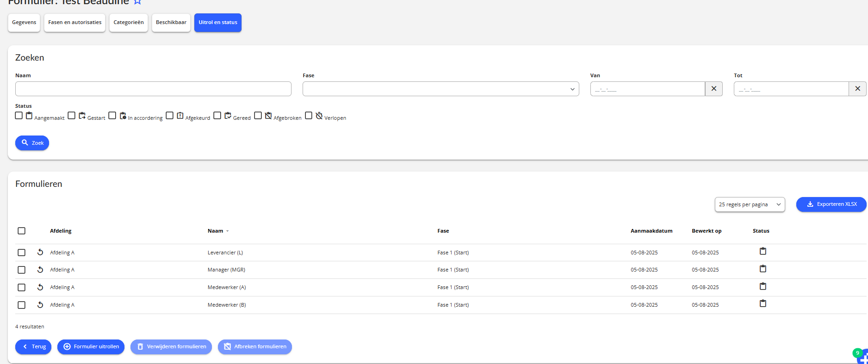Select the Medewerker (B) row checkbox
Screen dimensions: 868x364
coord(22,305)
